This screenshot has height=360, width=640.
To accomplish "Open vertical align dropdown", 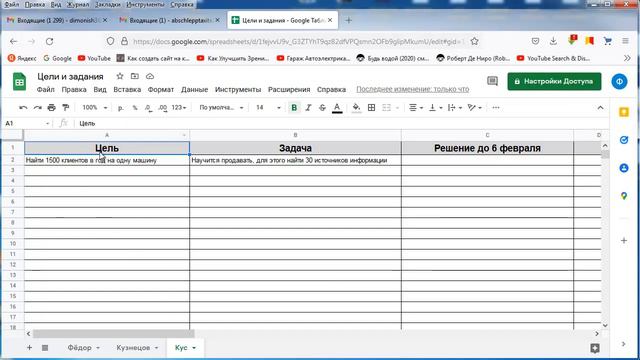I will click(x=435, y=108).
